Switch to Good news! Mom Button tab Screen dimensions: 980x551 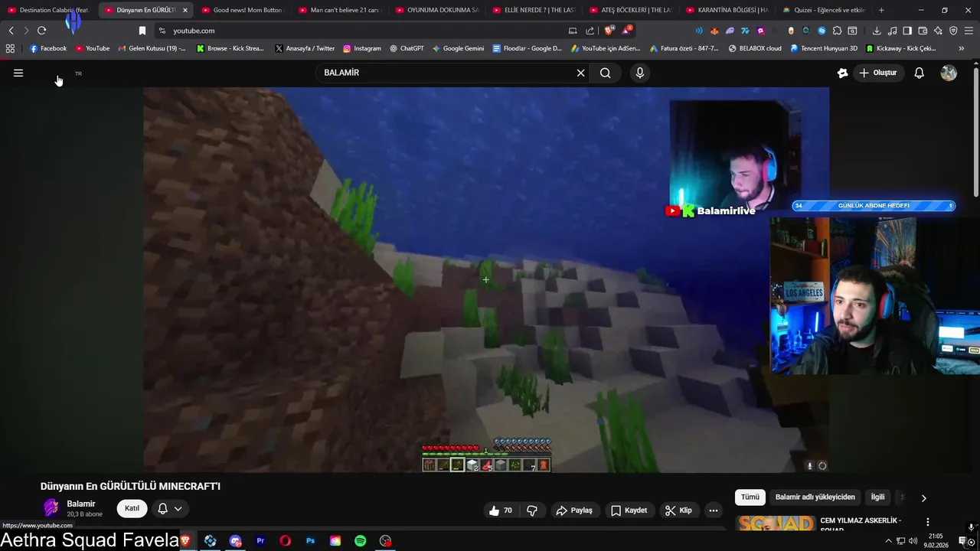(243, 10)
